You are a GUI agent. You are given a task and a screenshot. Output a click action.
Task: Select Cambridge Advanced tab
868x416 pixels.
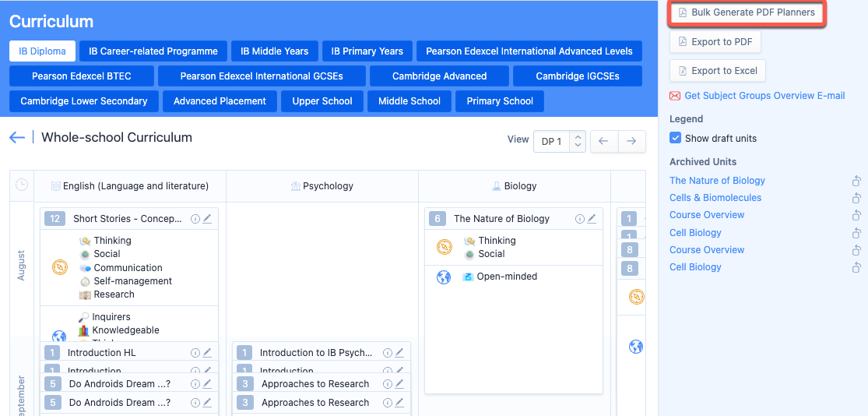point(440,76)
